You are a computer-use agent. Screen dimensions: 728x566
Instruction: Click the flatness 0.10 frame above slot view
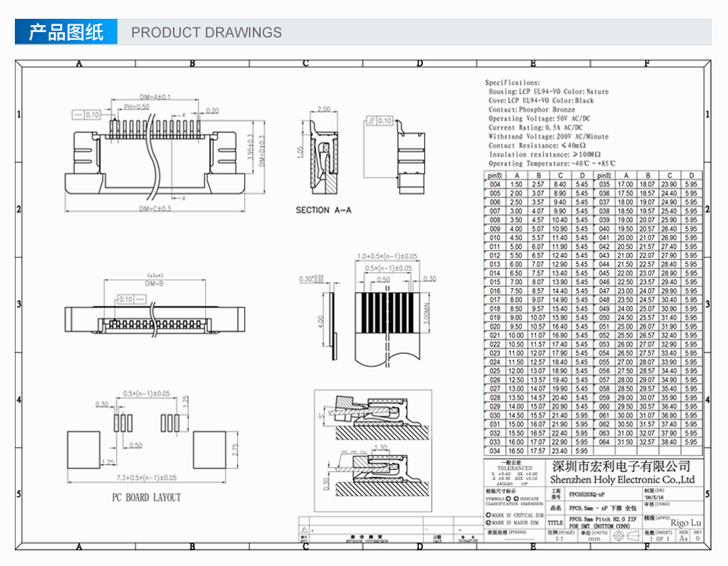pos(131,299)
